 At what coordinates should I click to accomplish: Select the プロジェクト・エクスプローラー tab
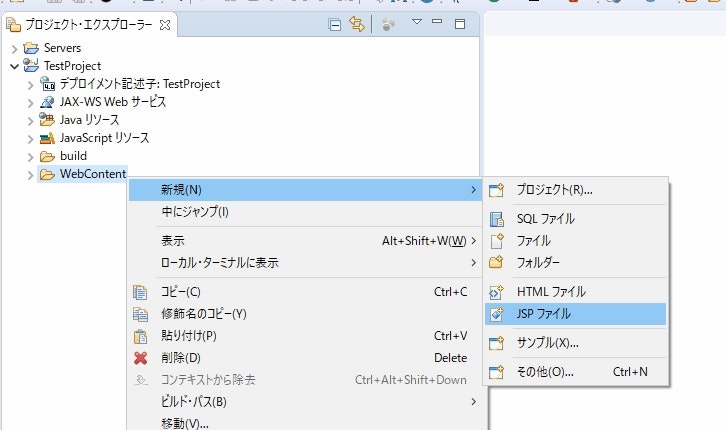(88, 25)
